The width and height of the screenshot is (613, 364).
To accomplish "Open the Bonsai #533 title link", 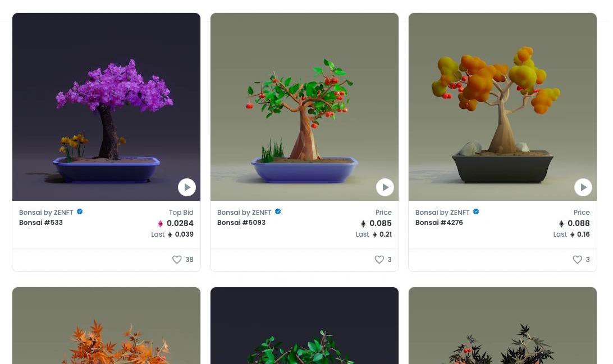I will (x=41, y=223).
